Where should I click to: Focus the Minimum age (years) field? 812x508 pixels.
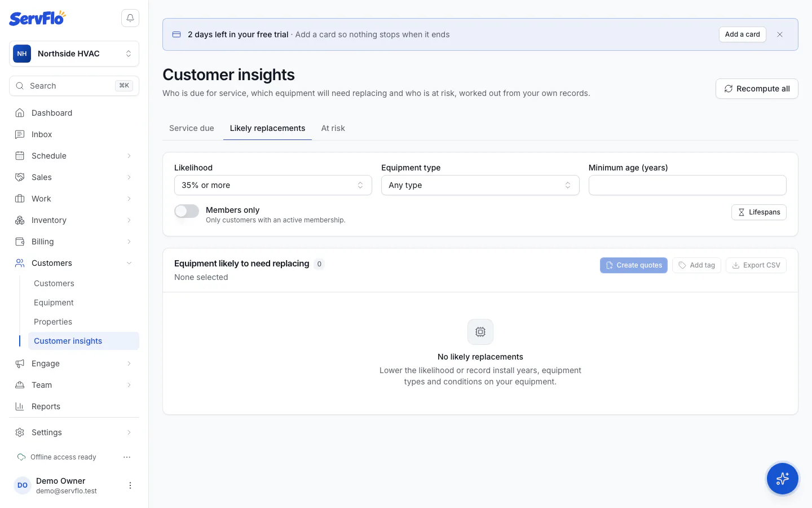[687, 185]
